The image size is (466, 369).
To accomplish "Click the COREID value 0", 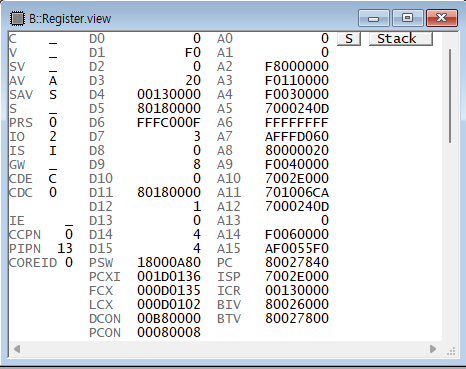I will [69, 263].
